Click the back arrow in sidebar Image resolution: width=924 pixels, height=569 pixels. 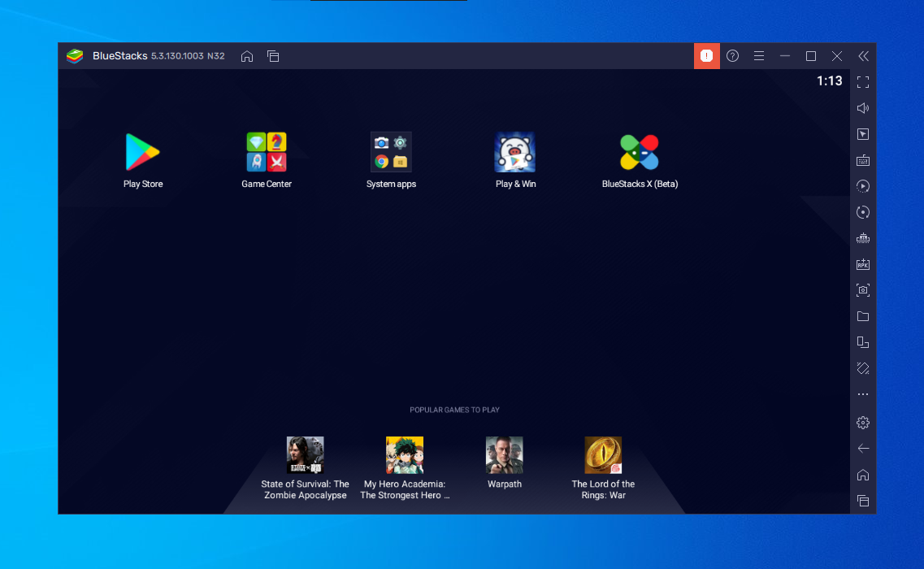coord(863,449)
